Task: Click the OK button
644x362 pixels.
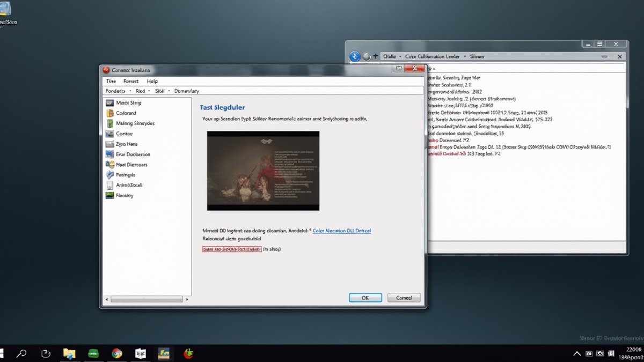Action: (365, 298)
